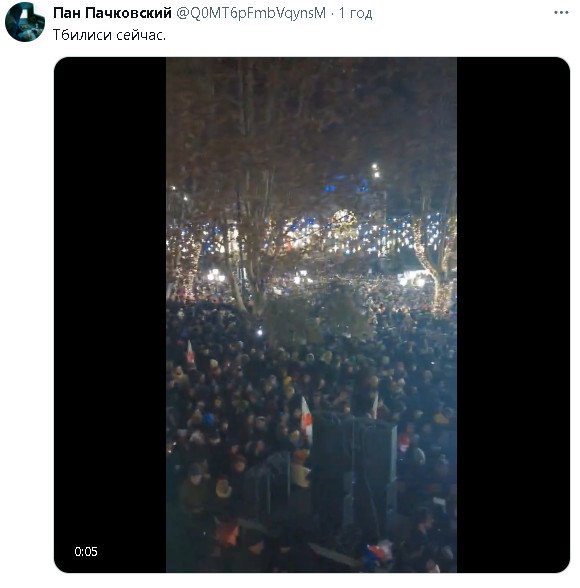Open Пан Пачковский profile via display name
The image size is (580, 588).
[x=112, y=13]
